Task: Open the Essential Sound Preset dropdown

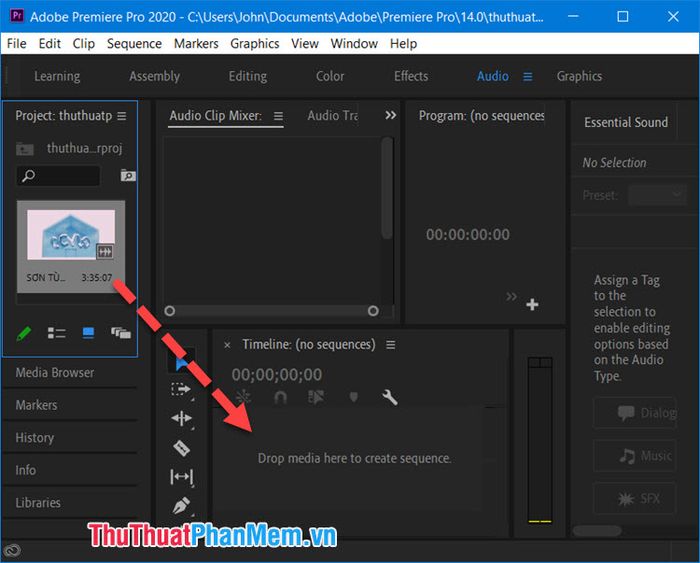Action: (x=657, y=195)
